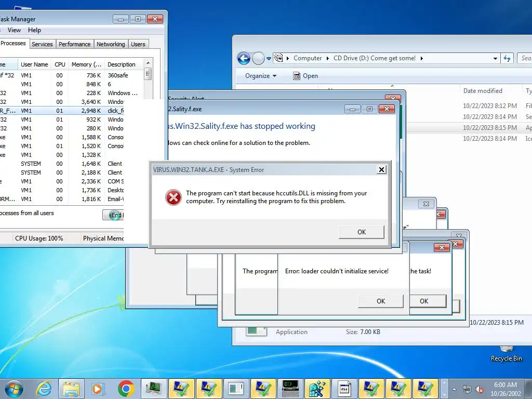Switch to the Performance tab
The width and height of the screenshot is (532, 399).
[x=74, y=44]
